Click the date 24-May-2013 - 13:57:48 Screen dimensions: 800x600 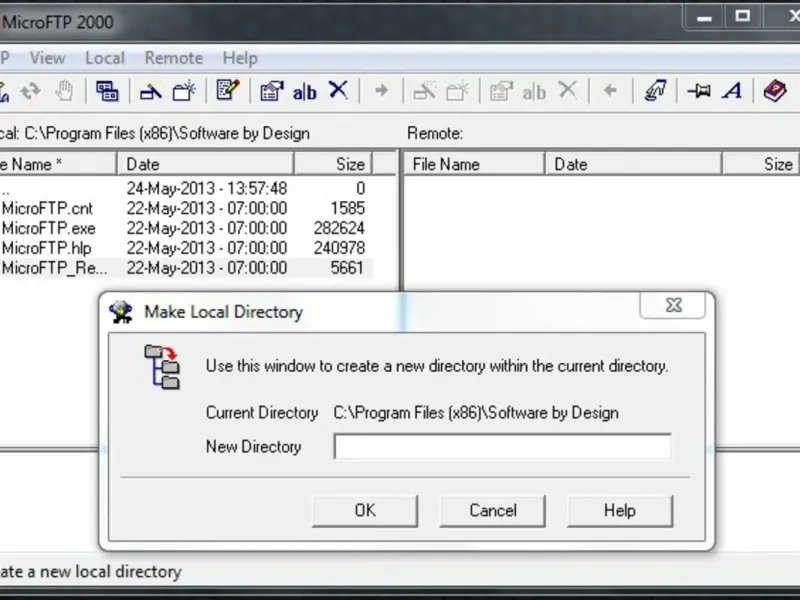click(207, 189)
